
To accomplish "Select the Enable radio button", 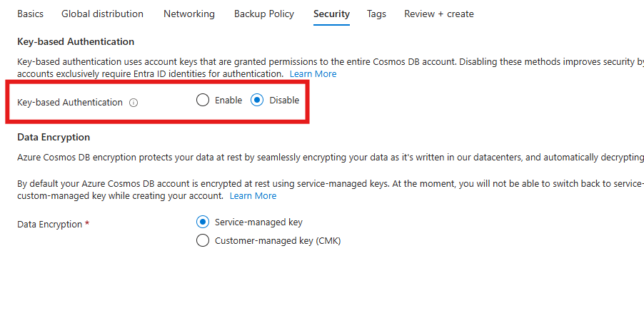I will [x=203, y=101].
